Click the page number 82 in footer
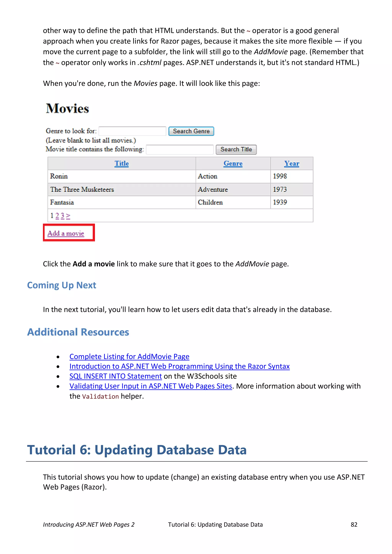 [354, 525]
